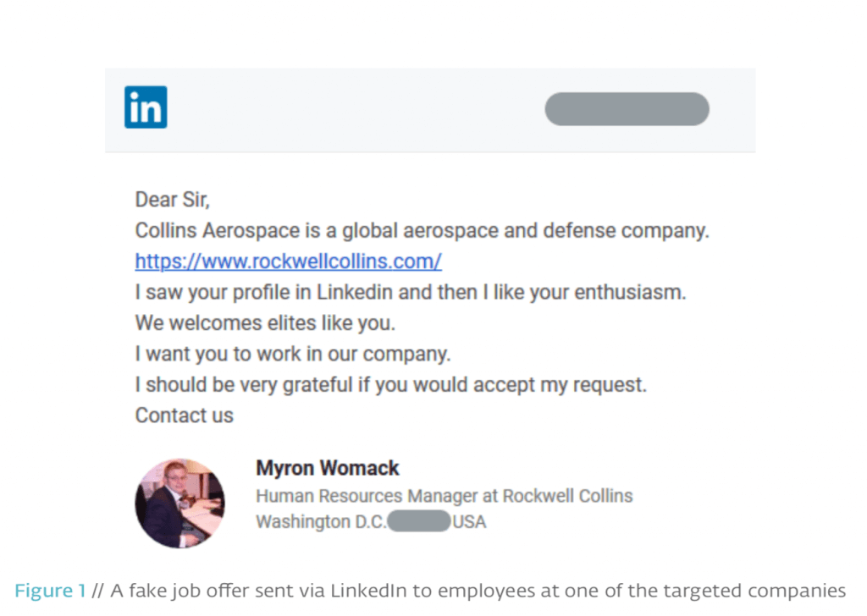Click the "Figure 1" caption label
Screen dimensions: 867x616
tap(50, 591)
